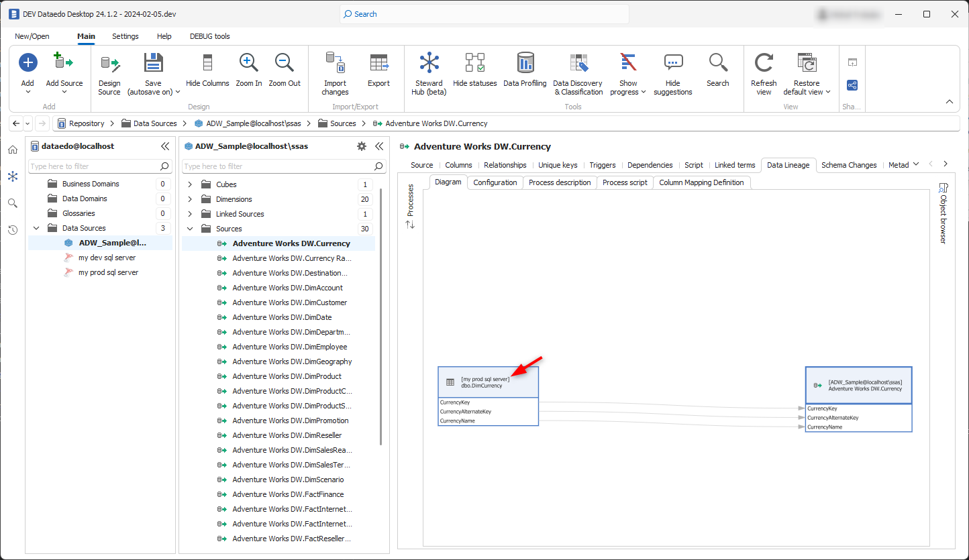Collapse the ADW_Sample@localhost\ssas panel
The image size is (969, 560).
point(379,146)
